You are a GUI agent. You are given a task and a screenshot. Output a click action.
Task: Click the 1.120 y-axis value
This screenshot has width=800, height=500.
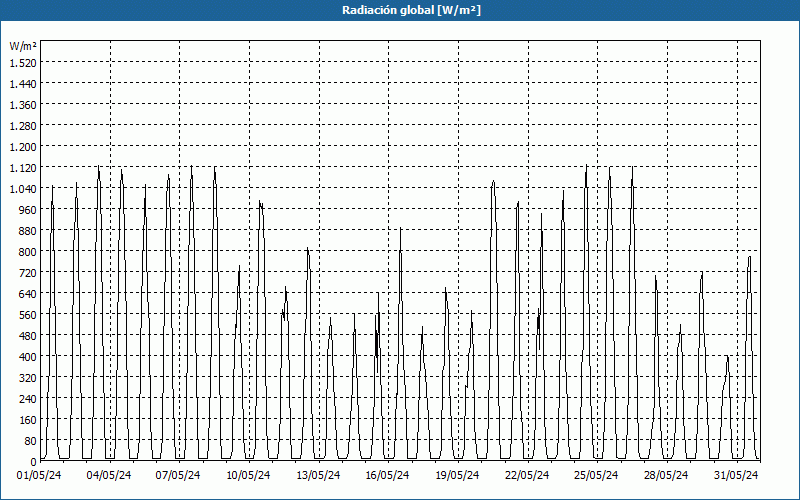[23, 167]
